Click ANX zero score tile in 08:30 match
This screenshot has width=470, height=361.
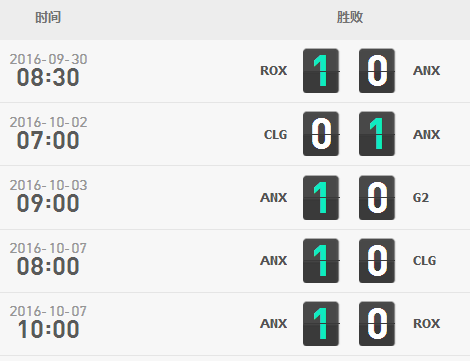377,71
